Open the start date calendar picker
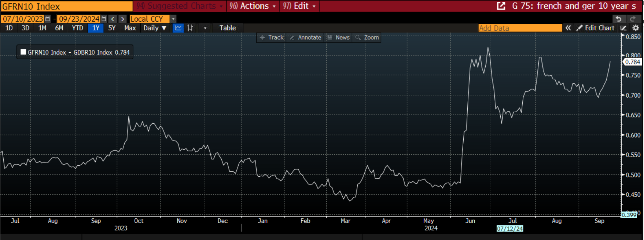Screen dimensions: 644x240 (48, 19)
